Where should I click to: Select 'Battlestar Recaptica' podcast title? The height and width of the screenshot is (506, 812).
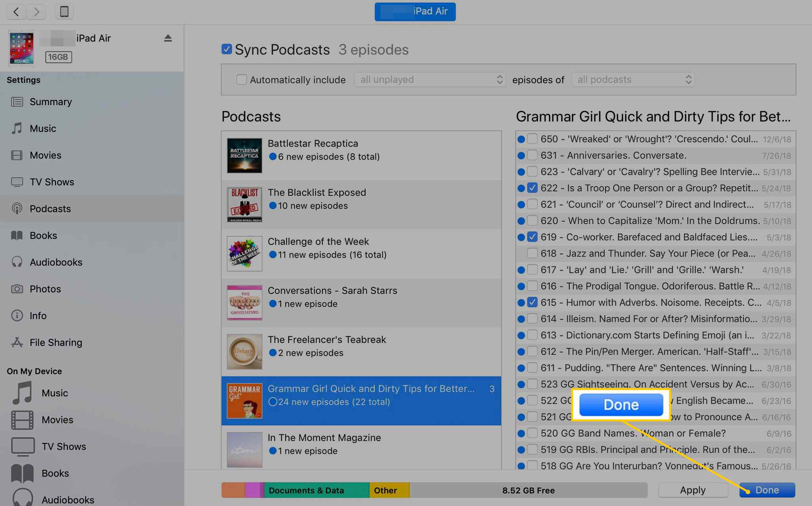click(x=313, y=143)
